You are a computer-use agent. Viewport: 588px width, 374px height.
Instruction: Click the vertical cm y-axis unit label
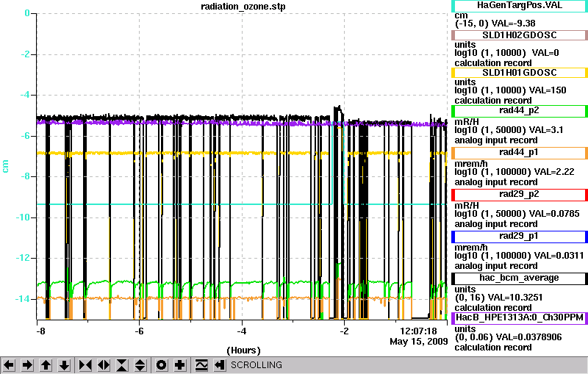point(5,166)
